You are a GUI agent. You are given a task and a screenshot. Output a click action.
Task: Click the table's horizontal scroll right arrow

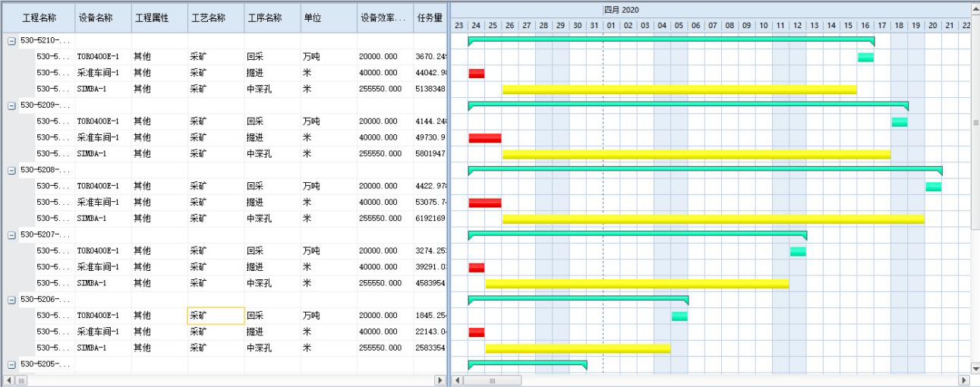point(438,379)
